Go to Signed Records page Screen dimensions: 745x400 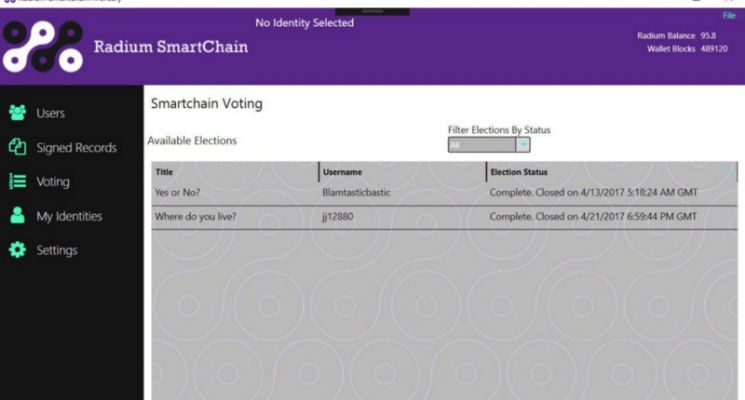click(x=76, y=148)
